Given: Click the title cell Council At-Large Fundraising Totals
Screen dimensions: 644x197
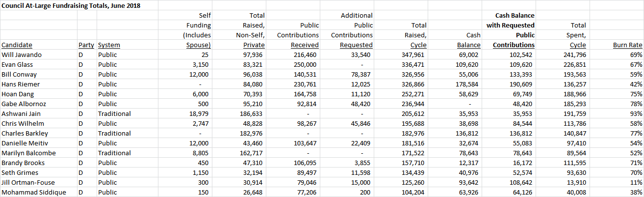Looking at the screenshot, I should (x=71, y=5).
